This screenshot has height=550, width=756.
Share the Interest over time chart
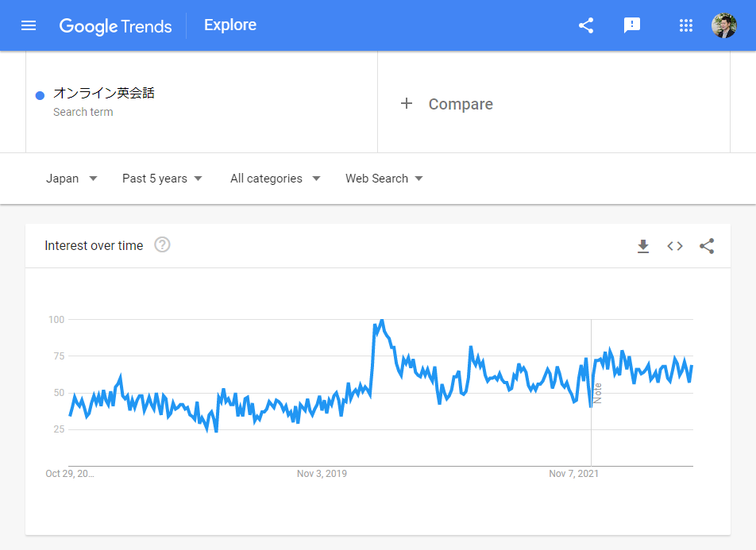click(707, 246)
